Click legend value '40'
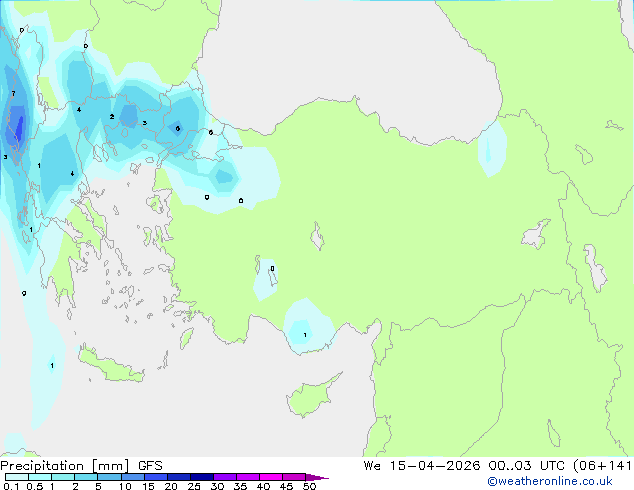634x490 pixels. [263, 486]
